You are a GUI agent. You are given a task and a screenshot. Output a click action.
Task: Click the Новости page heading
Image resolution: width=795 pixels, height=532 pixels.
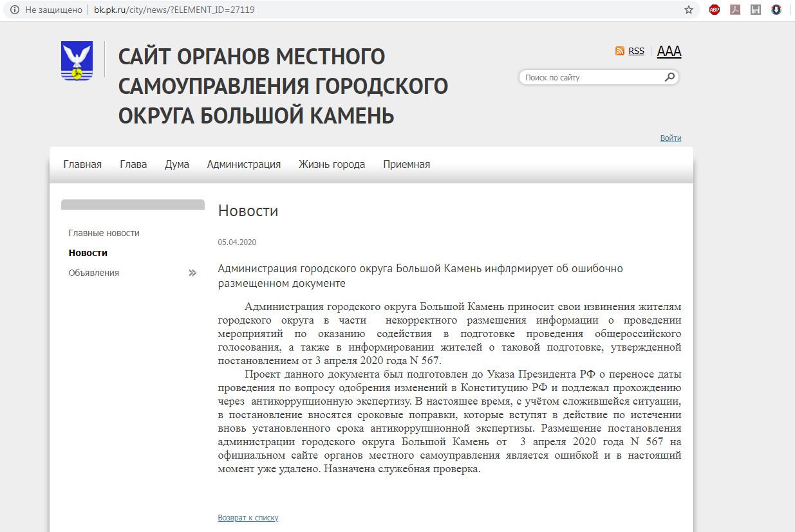coord(248,210)
